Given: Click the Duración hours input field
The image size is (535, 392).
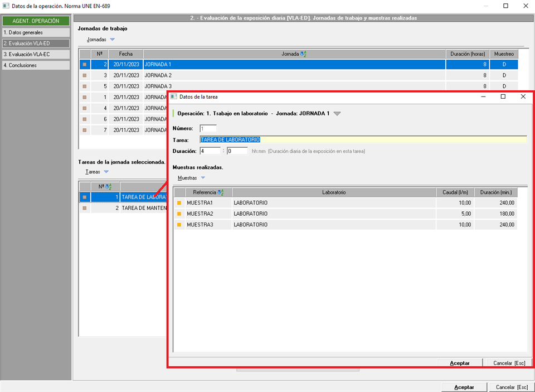Looking at the screenshot, I should (210, 151).
